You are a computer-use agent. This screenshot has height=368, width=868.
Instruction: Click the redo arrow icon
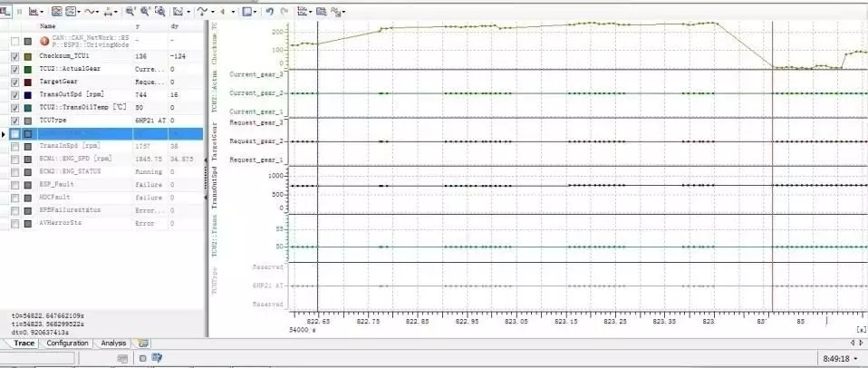coord(285,12)
